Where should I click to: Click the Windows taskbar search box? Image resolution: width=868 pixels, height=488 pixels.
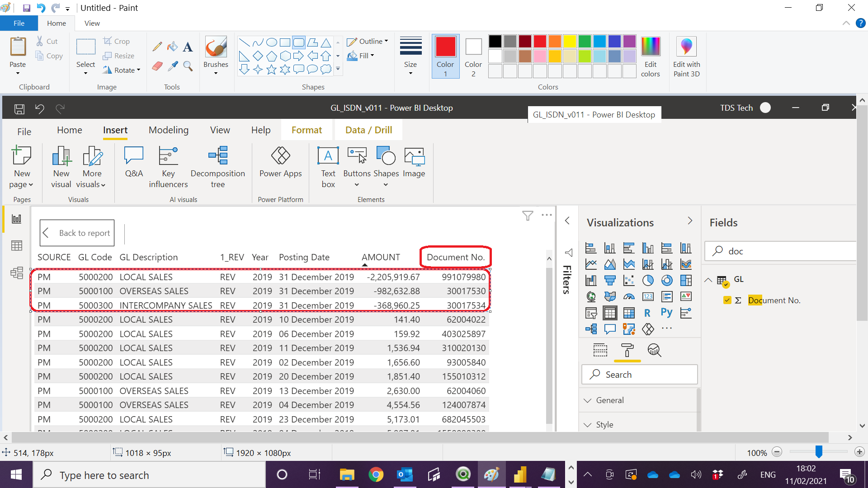(149, 475)
